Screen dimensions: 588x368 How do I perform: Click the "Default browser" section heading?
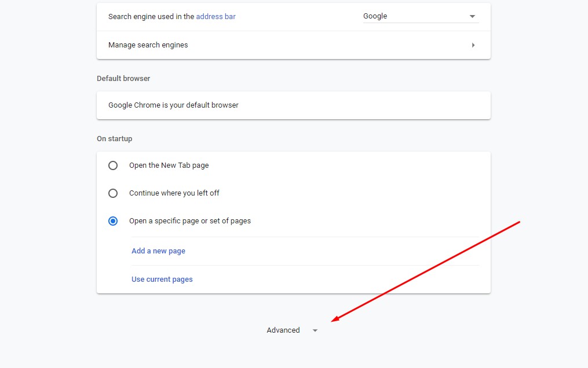[x=123, y=78]
